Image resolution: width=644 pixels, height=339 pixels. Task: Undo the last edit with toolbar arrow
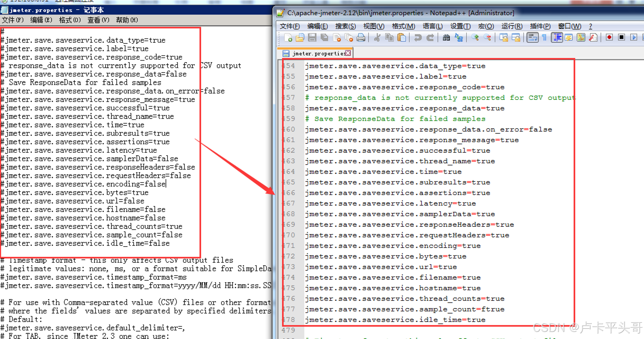(418, 37)
